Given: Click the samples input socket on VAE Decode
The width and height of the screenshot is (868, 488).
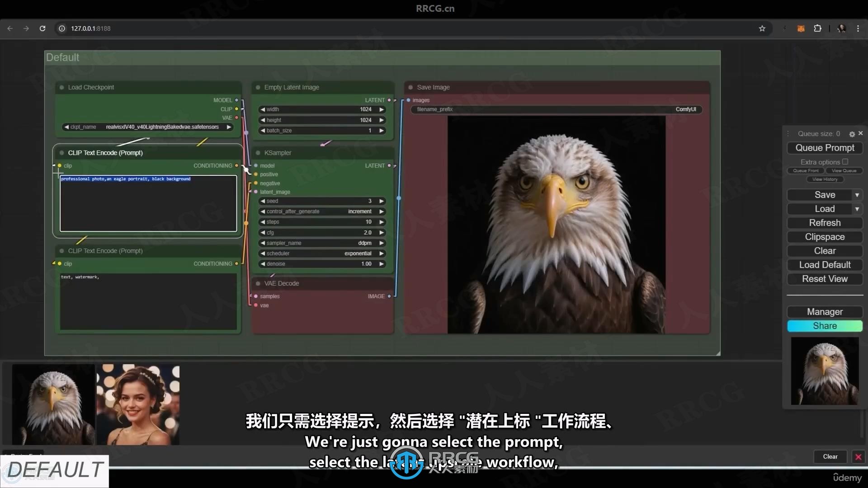Looking at the screenshot, I should point(256,296).
